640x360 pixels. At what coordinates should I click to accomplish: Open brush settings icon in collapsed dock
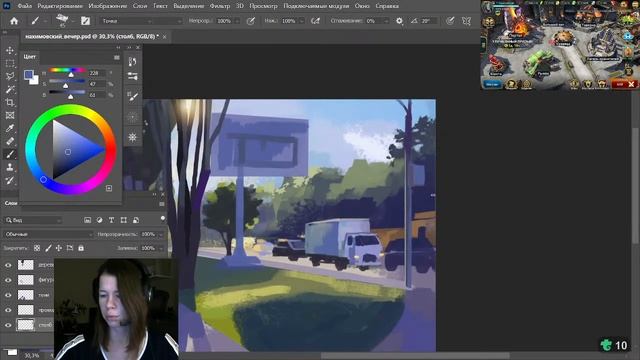(132, 96)
